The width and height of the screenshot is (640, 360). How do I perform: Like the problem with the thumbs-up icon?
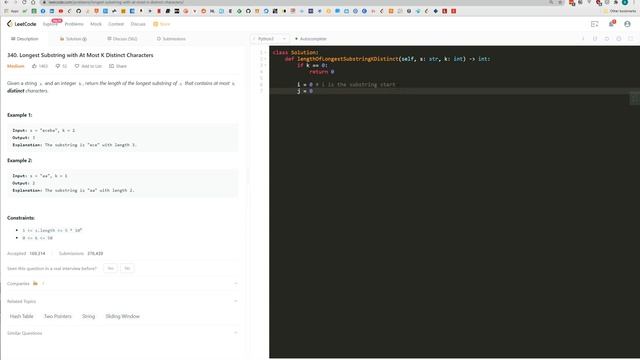(34, 66)
